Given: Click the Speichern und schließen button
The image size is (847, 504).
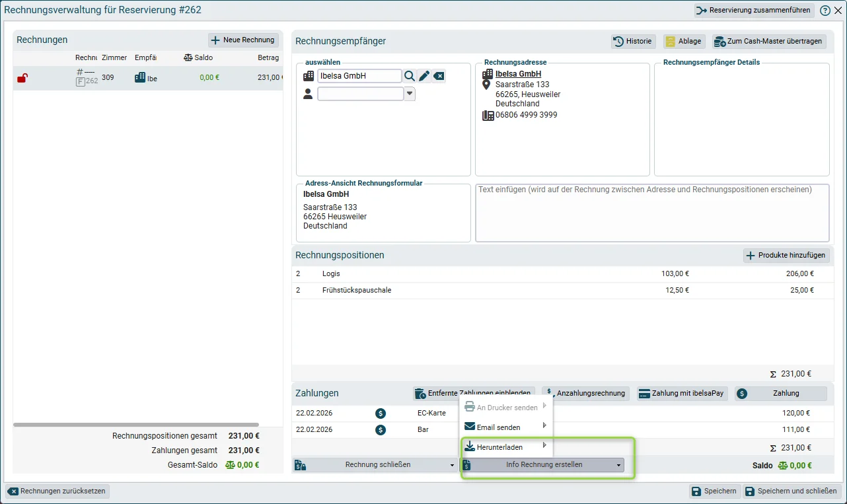Looking at the screenshot, I should click(792, 491).
